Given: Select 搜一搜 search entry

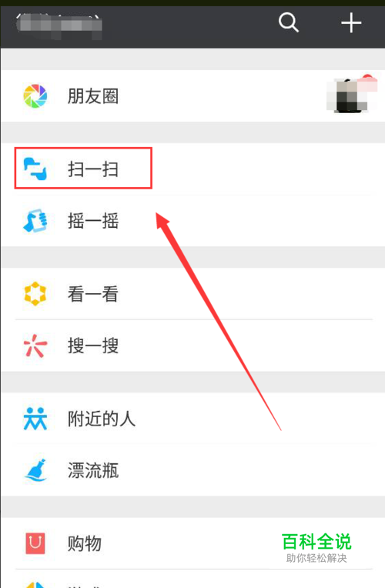Looking at the screenshot, I should pos(192,346).
